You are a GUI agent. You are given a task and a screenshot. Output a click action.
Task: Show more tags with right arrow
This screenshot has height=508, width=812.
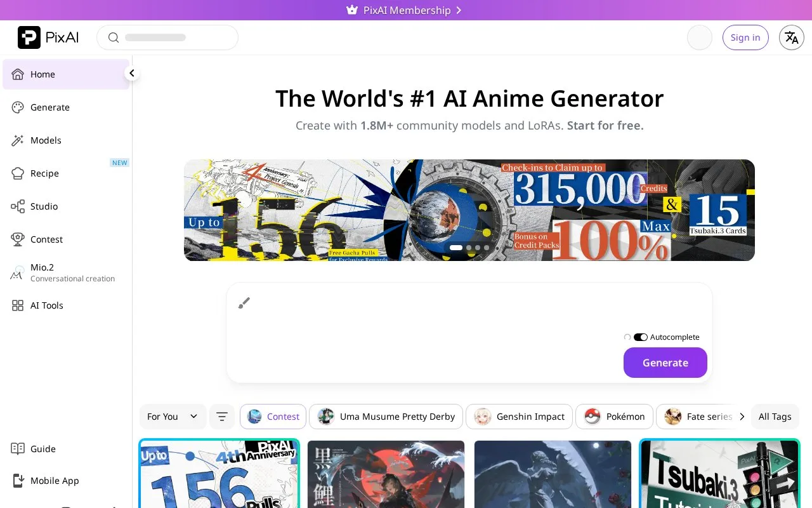click(x=742, y=417)
